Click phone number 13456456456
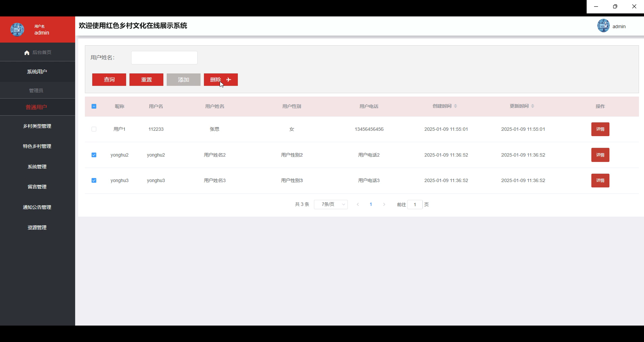The image size is (644, 342). click(369, 129)
